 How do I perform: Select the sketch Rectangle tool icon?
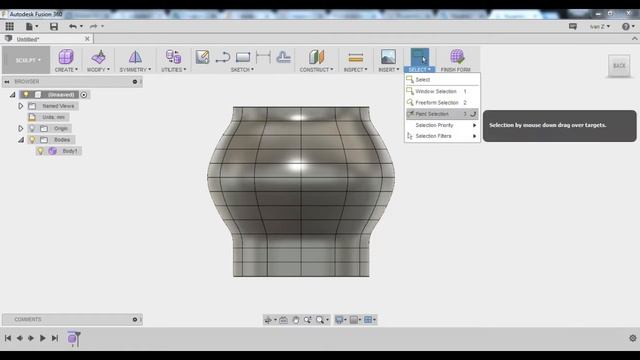pyautogui.click(x=243, y=57)
